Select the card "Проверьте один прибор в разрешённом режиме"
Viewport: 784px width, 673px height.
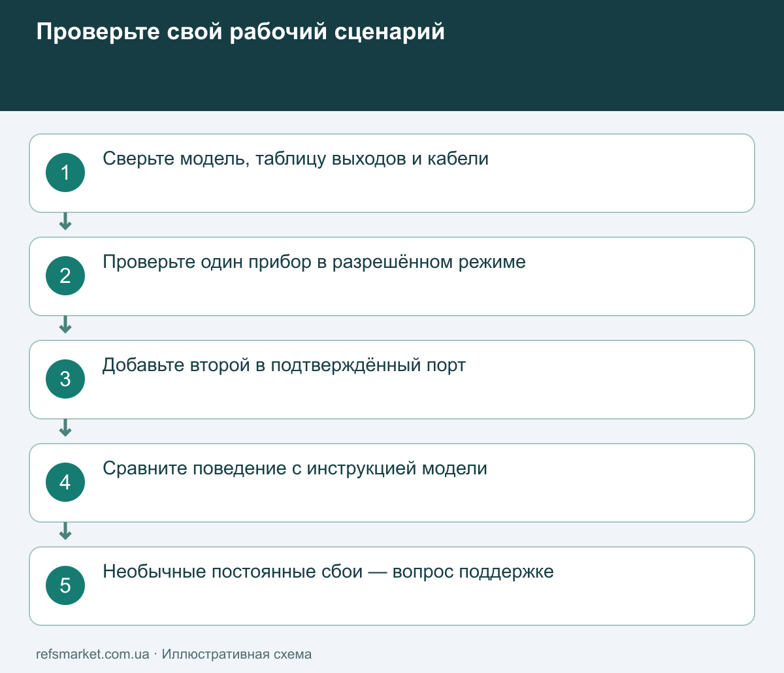(x=392, y=276)
